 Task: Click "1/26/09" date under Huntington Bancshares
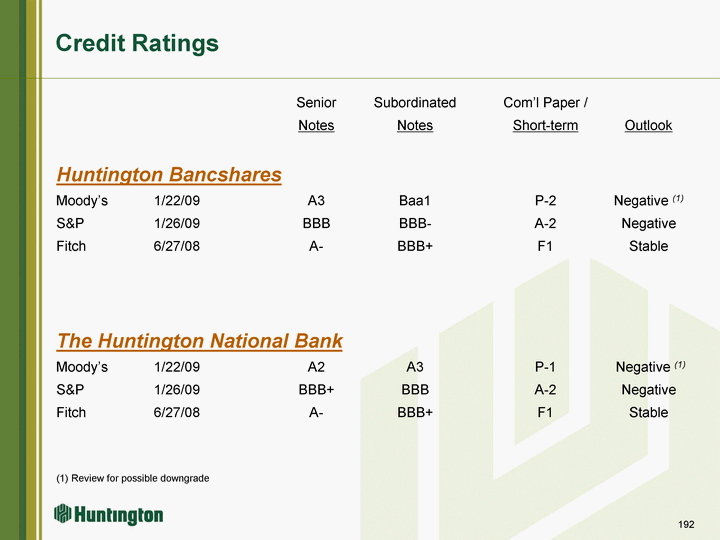pyautogui.click(x=177, y=223)
